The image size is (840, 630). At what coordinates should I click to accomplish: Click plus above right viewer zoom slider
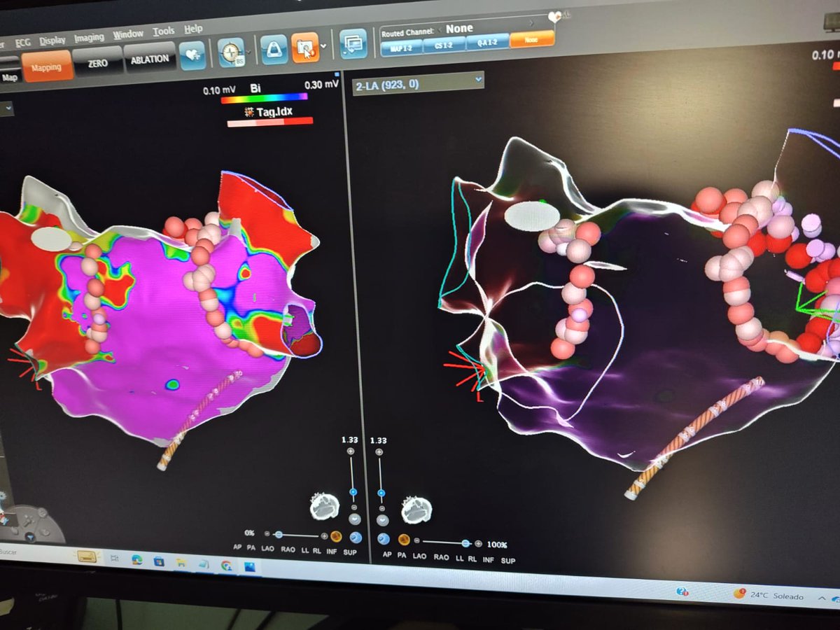[x=379, y=453]
